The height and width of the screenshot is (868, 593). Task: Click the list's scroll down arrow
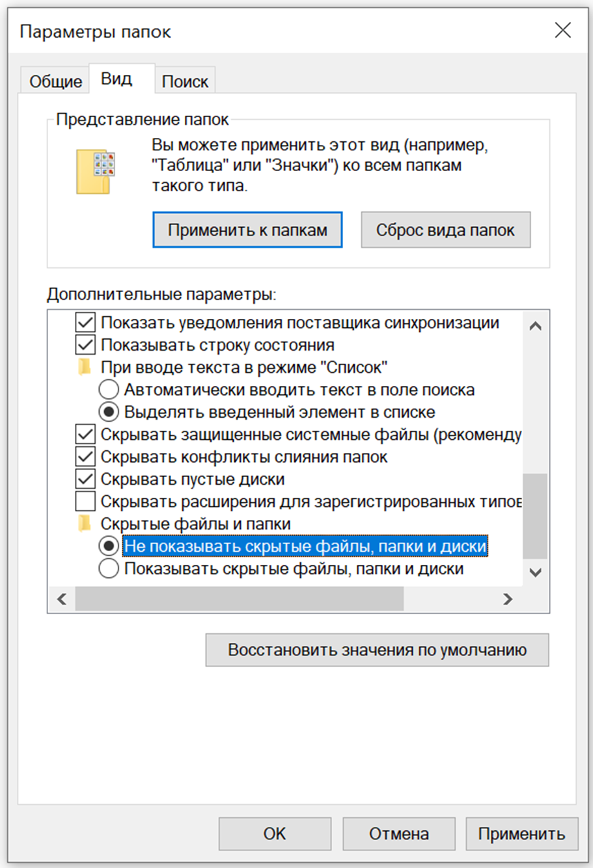(536, 573)
